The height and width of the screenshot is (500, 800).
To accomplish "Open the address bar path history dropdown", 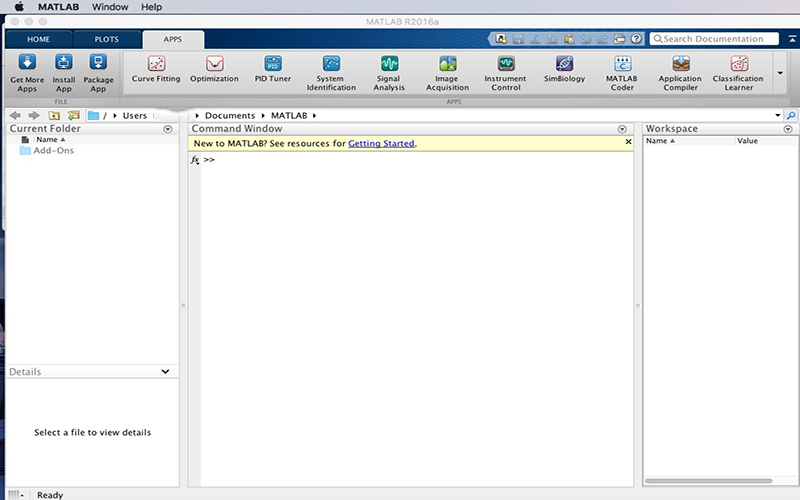I will tap(778, 115).
